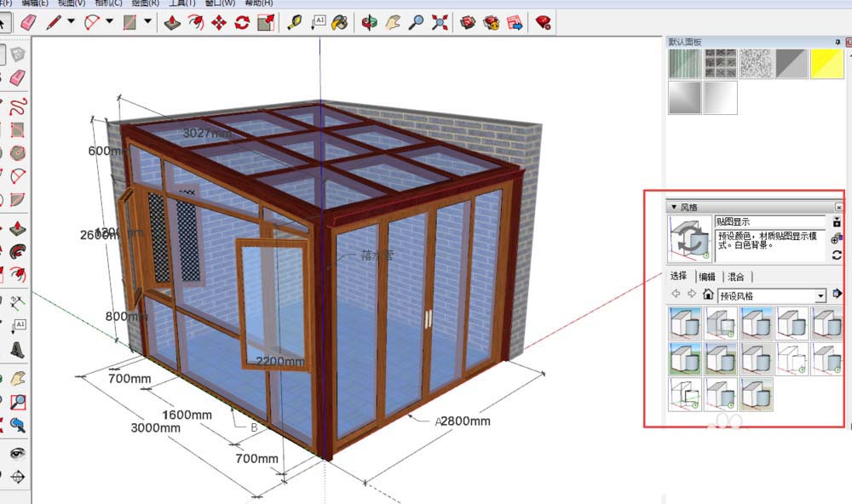The height and width of the screenshot is (504, 852).
Task: Click the styles forward arrow
Action: pyautogui.click(x=691, y=294)
